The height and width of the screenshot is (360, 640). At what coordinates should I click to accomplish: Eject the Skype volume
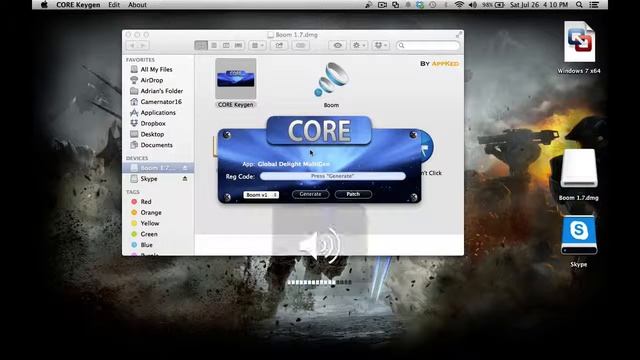coord(185,179)
